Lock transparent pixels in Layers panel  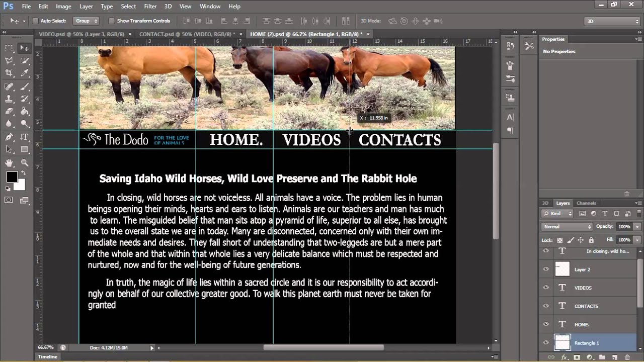559,240
